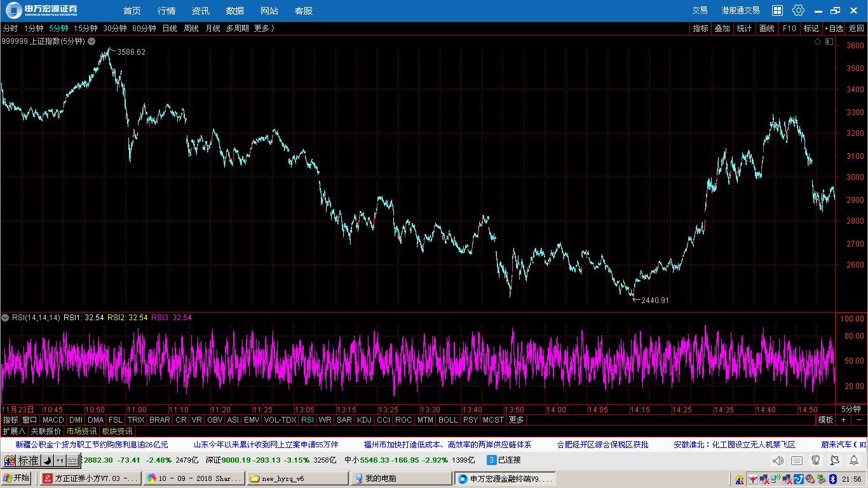Open the grid layout icon in title bar
This screenshot has width=868, height=488.
[x=777, y=10]
